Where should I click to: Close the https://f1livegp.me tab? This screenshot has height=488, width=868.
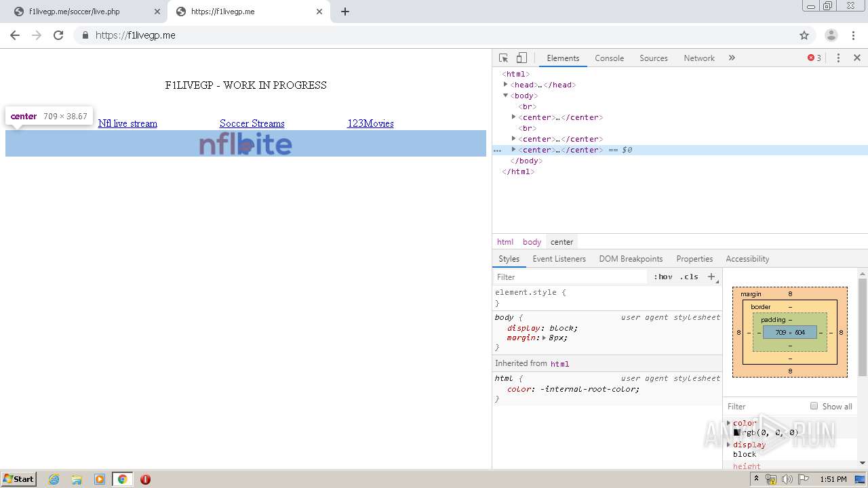[x=319, y=12]
